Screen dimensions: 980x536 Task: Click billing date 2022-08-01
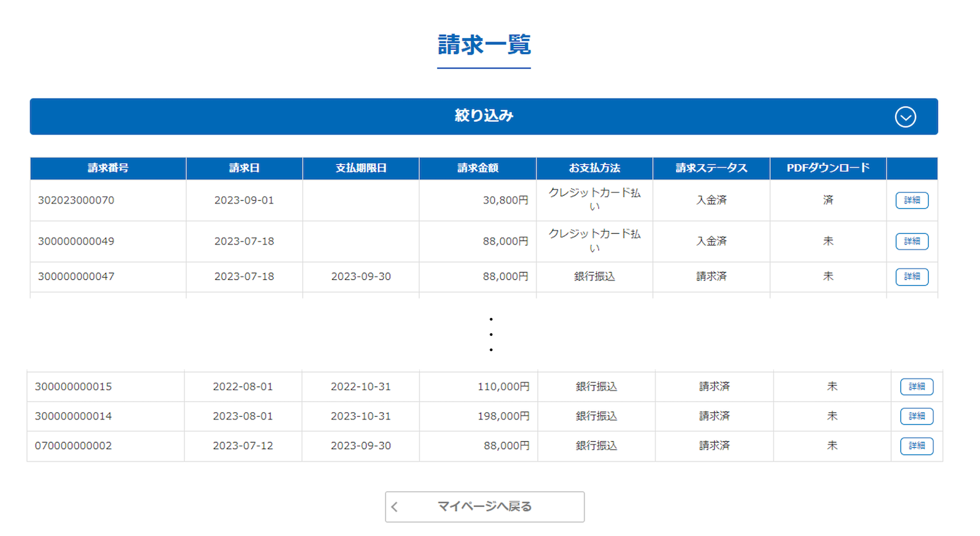(243, 387)
